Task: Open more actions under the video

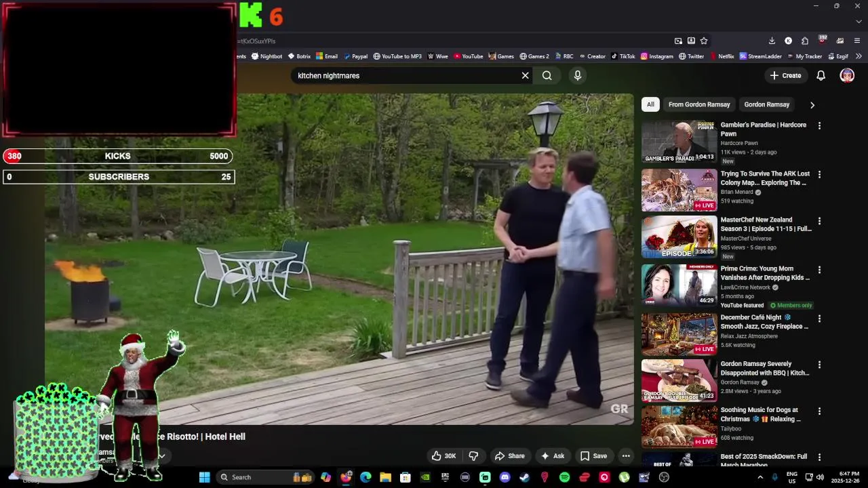Action: coord(626,456)
